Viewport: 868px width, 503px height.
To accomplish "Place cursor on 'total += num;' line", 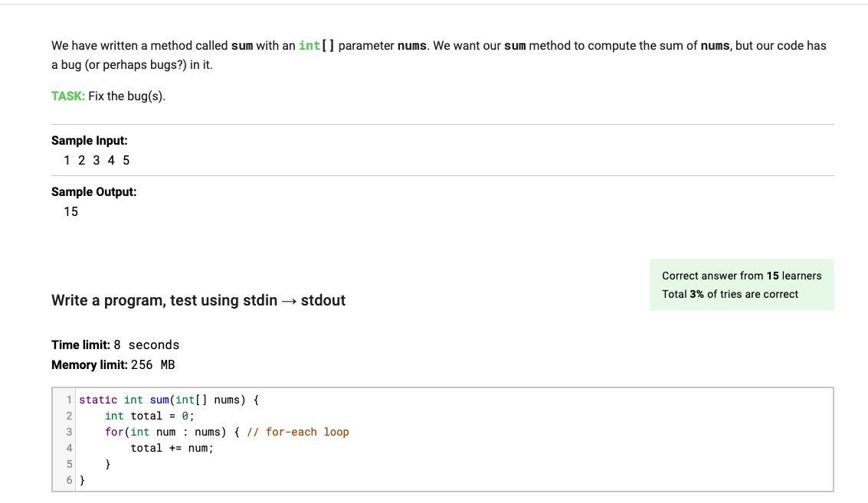I will point(172,448).
